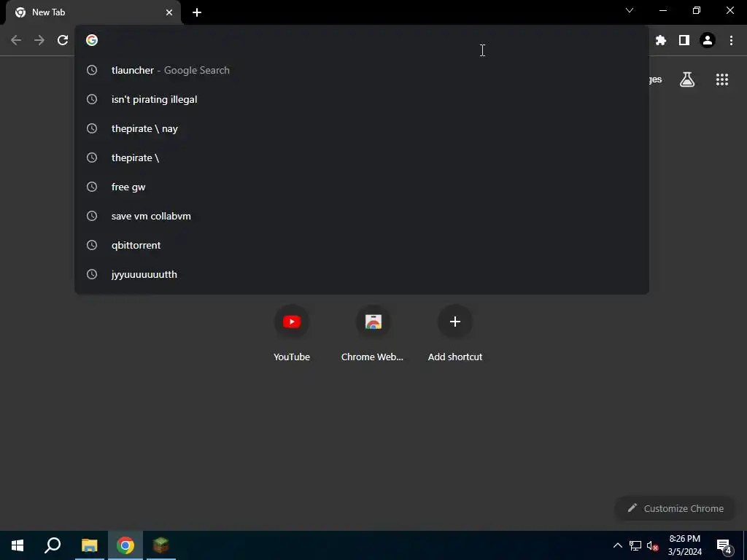The width and height of the screenshot is (747, 560).
Task: Open the profile avatar menu
Action: coord(708,40)
